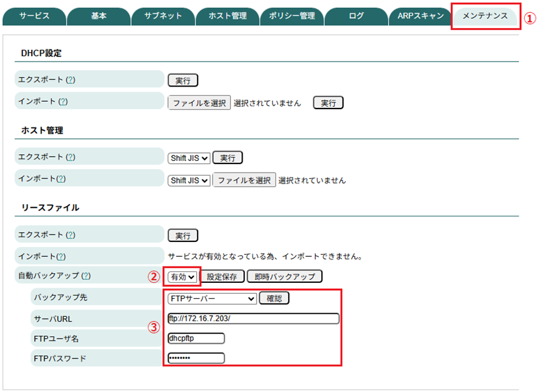This screenshot has width=540, height=392.
Task: Open the ホスト管理 tab
Action: (227, 16)
